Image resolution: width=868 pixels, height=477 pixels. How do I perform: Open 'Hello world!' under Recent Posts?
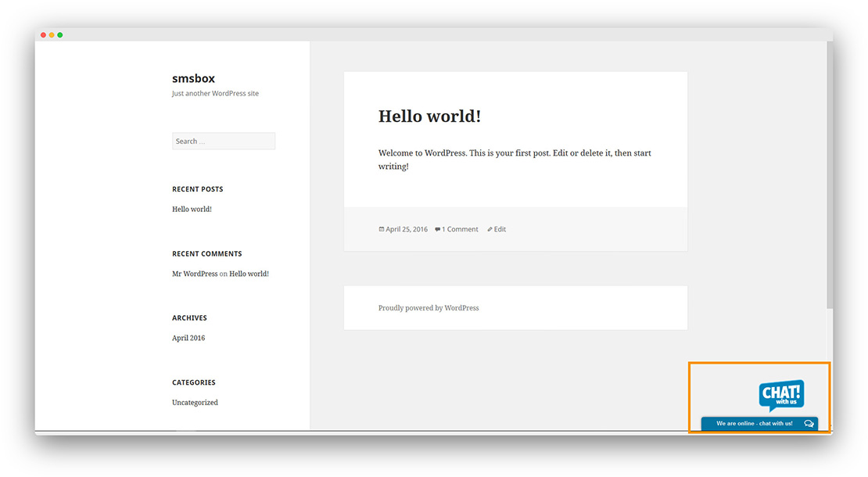pos(192,209)
